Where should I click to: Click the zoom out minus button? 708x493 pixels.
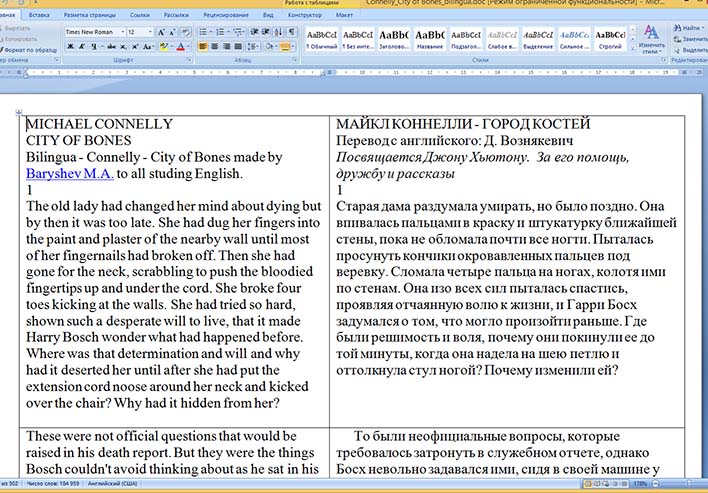click(x=655, y=484)
